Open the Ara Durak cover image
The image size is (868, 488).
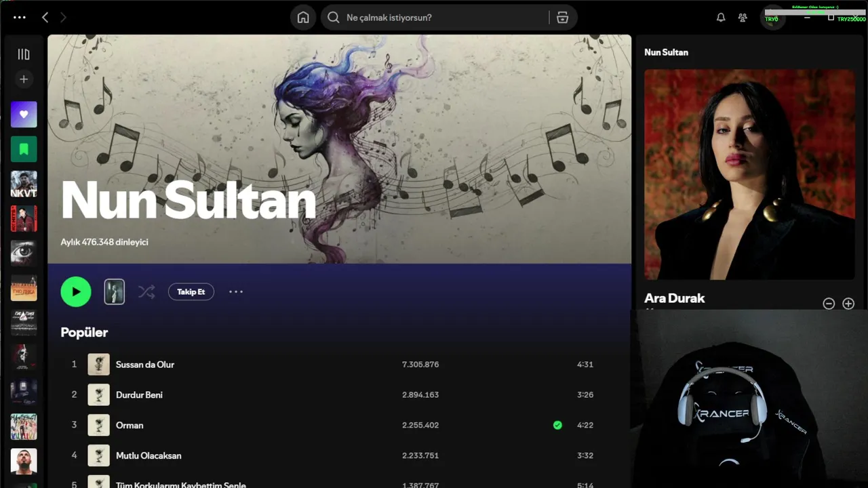point(749,174)
